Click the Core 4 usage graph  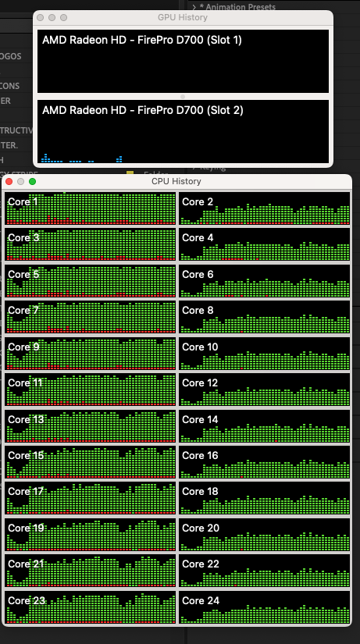tap(264, 244)
